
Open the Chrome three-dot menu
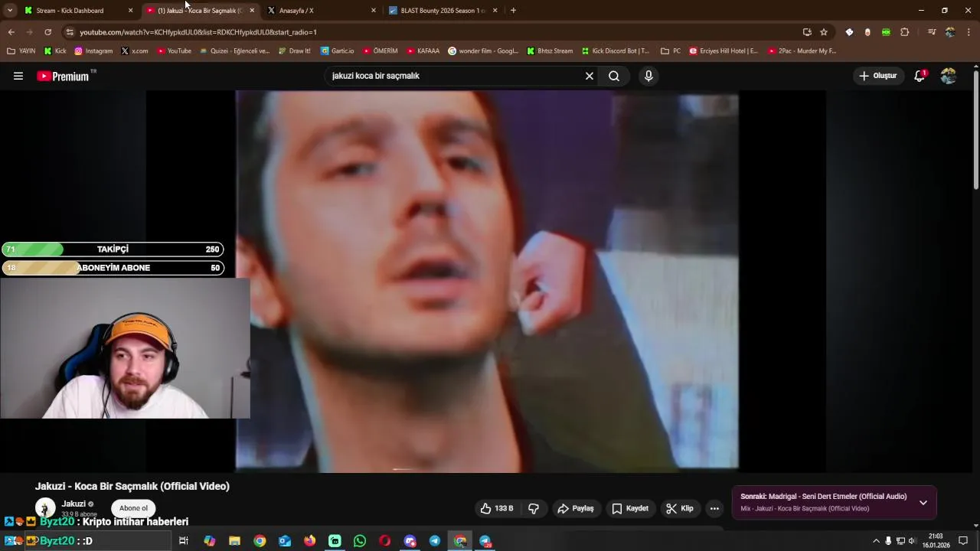pyautogui.click(x=969, y=32)
